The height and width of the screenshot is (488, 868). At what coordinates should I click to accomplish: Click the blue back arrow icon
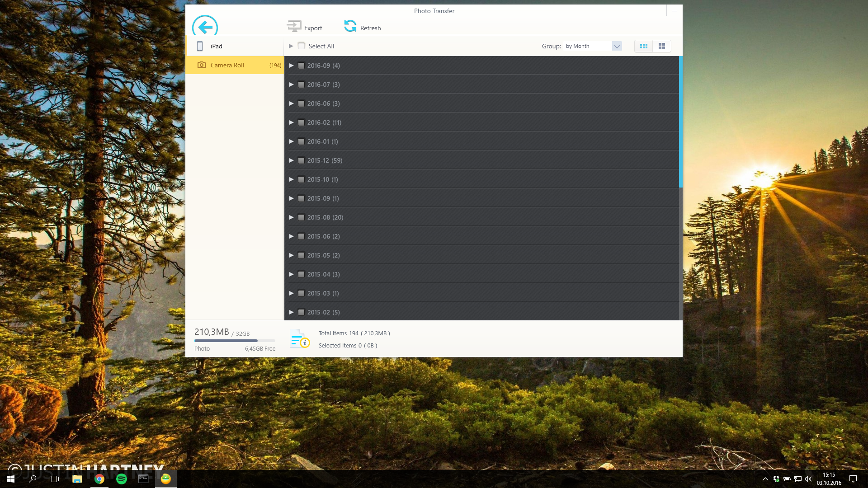(205, 27)
